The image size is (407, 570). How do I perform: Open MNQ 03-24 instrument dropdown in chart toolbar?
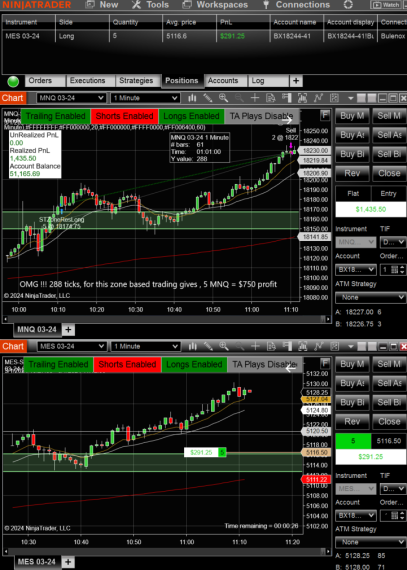(71, 98)
